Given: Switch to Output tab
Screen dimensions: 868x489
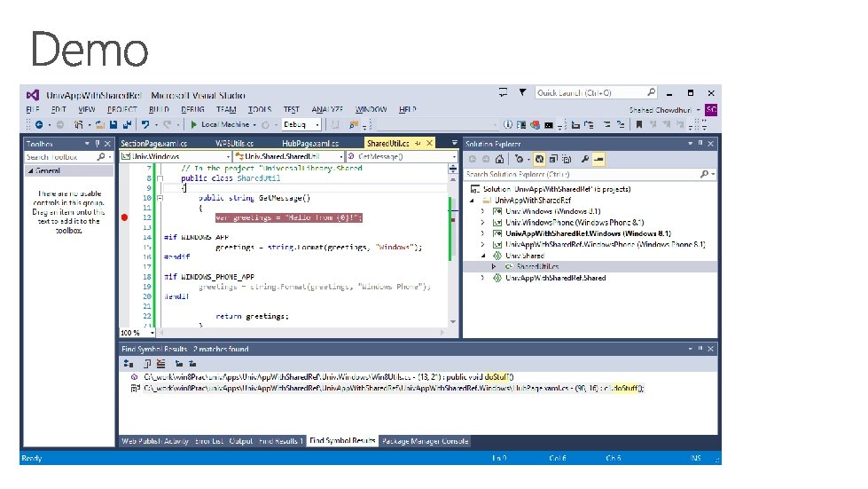Looking at the screenshot, I should [241, 441].
